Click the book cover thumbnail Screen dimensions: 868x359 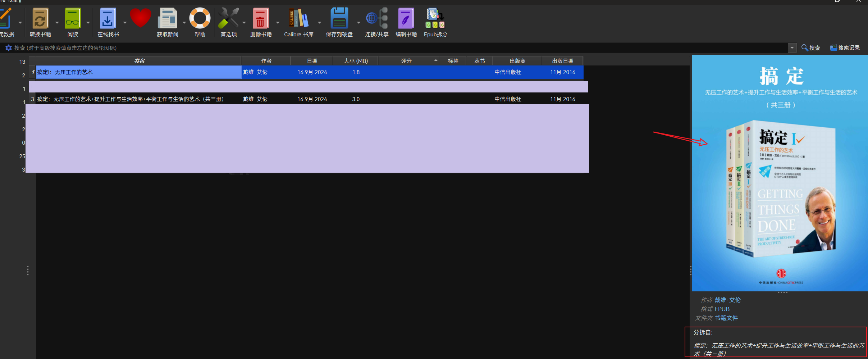coord(780,173)
